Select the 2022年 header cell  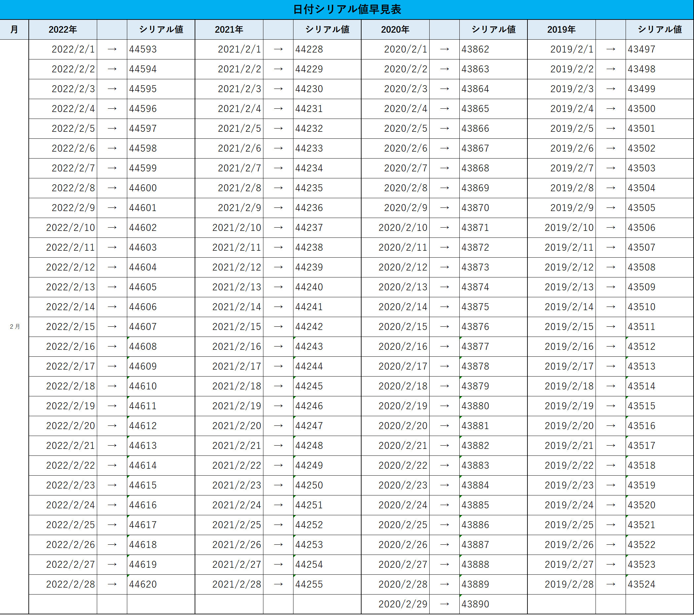(63, 29)
